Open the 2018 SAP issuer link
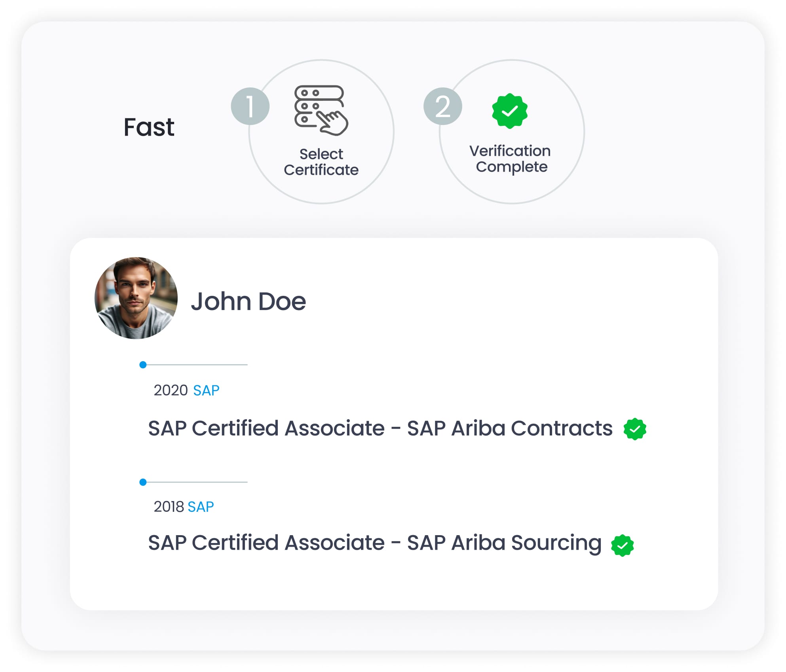Viewport: 786px width, 672px height. 200,507
